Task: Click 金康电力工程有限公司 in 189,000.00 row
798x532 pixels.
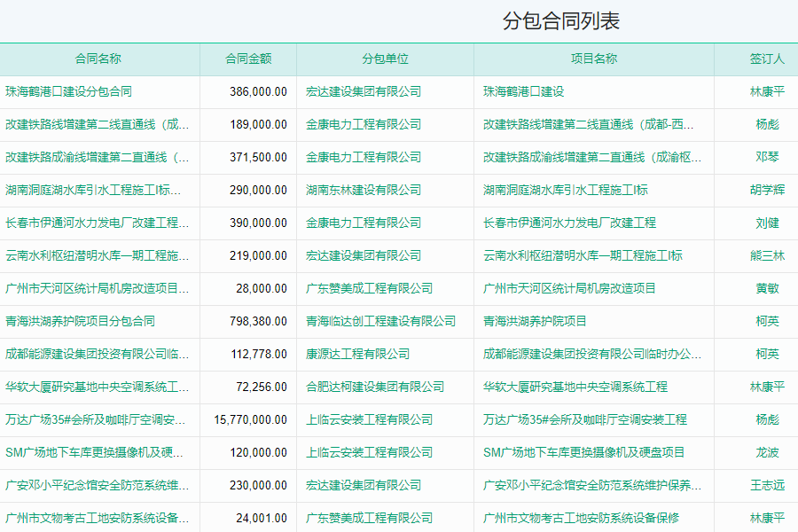Action: tap(364, 125)
